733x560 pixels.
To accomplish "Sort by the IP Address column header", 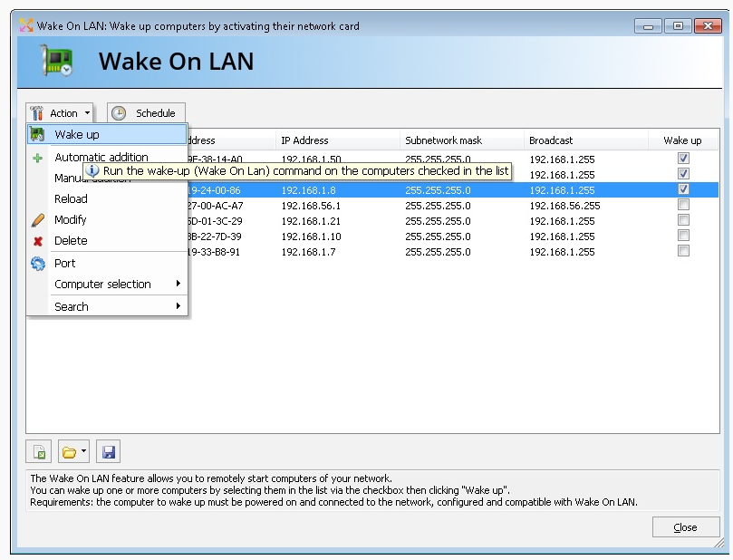I will point(338,140).
